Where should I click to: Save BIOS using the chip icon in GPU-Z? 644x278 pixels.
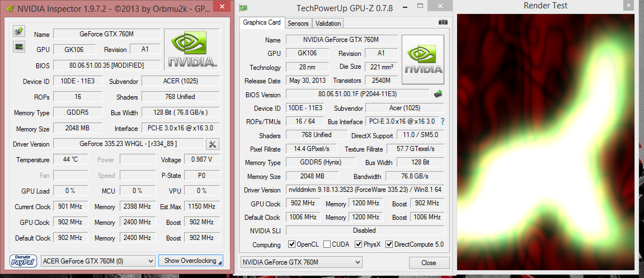(438, 94)
